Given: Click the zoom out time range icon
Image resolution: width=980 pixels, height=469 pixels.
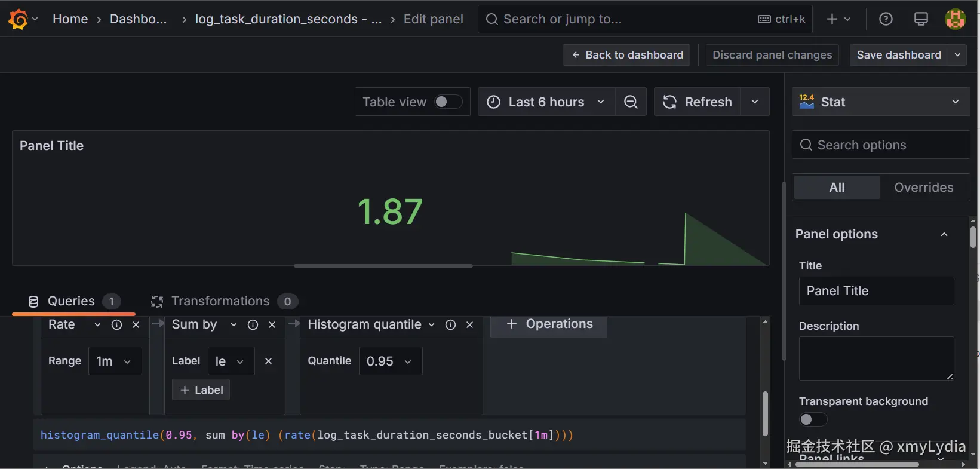Looking at the screenshot, I should [631, 102].
